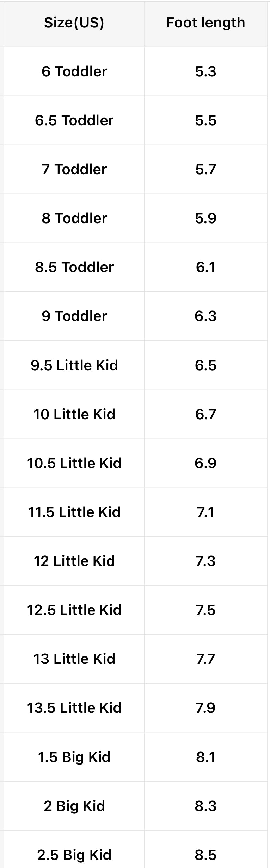The image size is (270, 868).
Task: Select the "6.5 Toddler" size cell
Action: pos(74,120)
